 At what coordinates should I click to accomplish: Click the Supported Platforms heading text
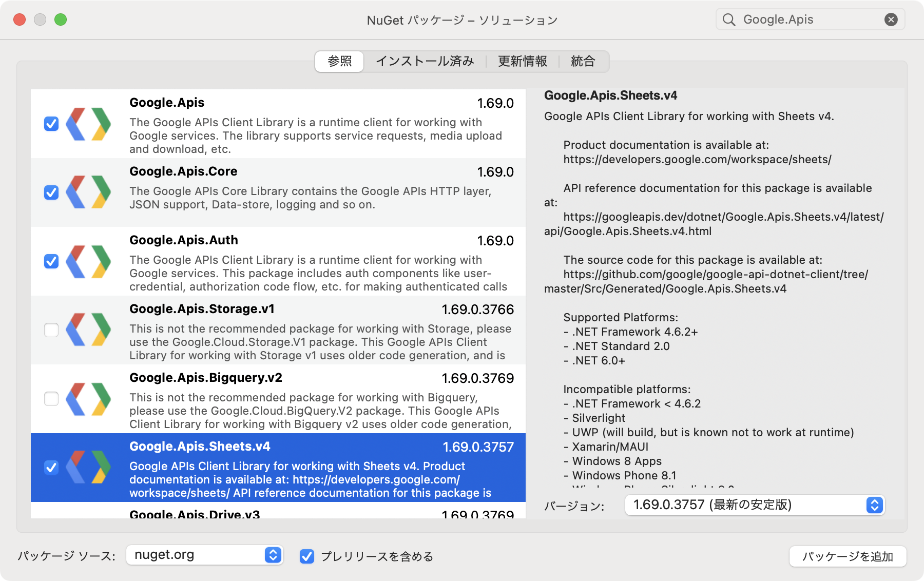pos(621,318)
